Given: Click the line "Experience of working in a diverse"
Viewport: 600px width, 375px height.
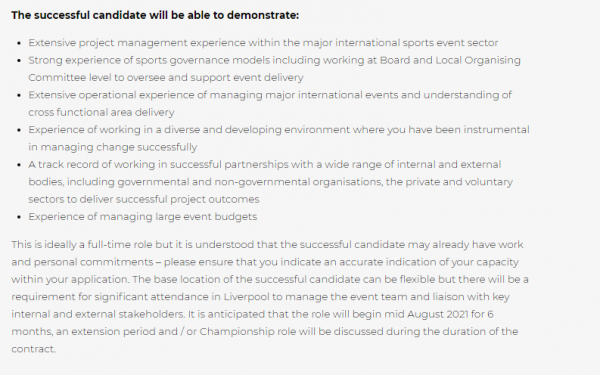Looking at the screenshot, I should (x=279, y=130).
